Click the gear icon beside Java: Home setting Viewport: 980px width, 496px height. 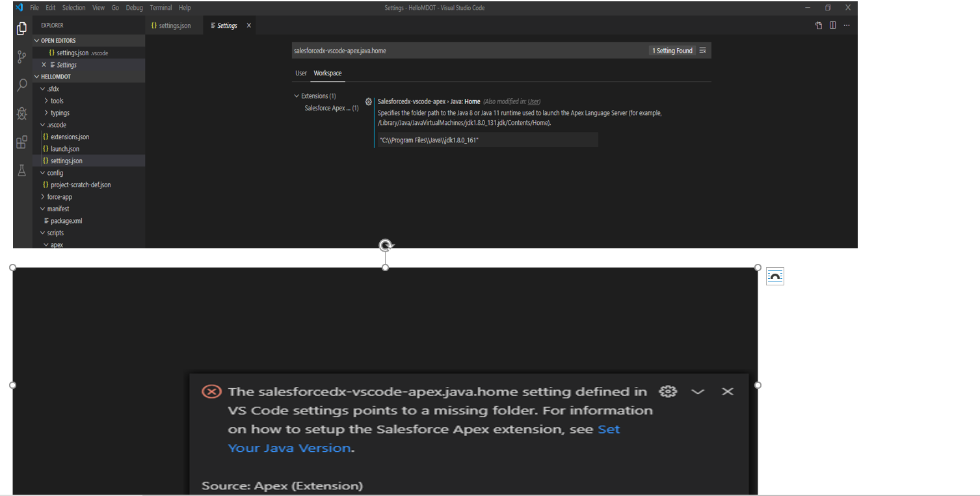pyautogui.click(x=369, y=101)
